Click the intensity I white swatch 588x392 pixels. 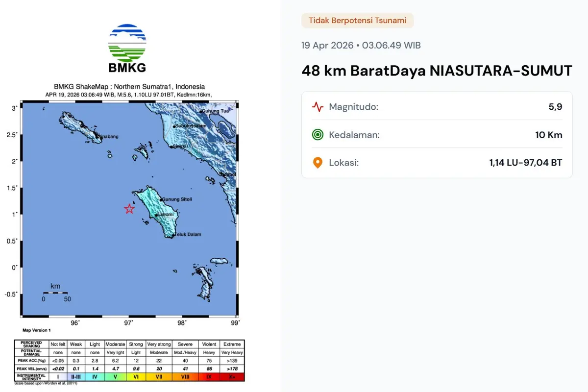click(x=58, y=377)
